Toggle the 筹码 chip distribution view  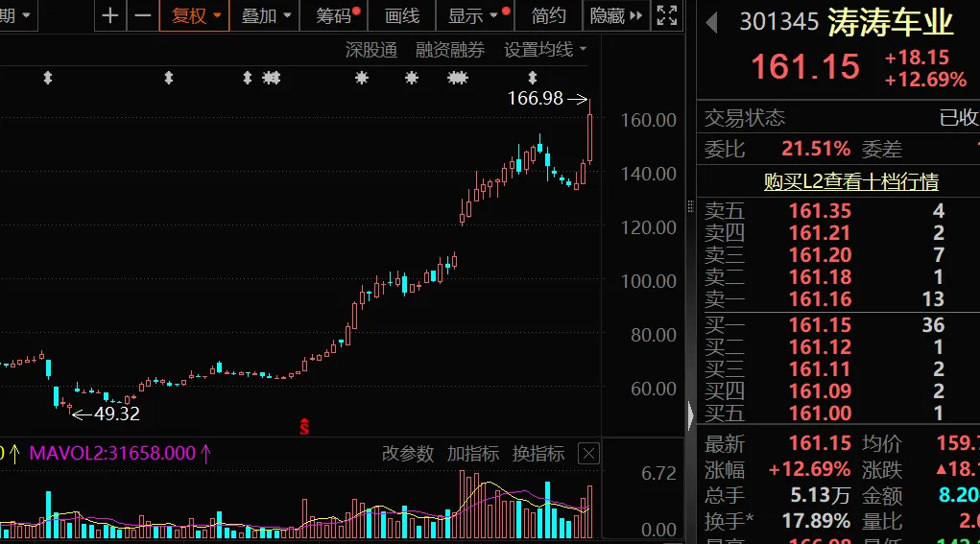[335, 15]
